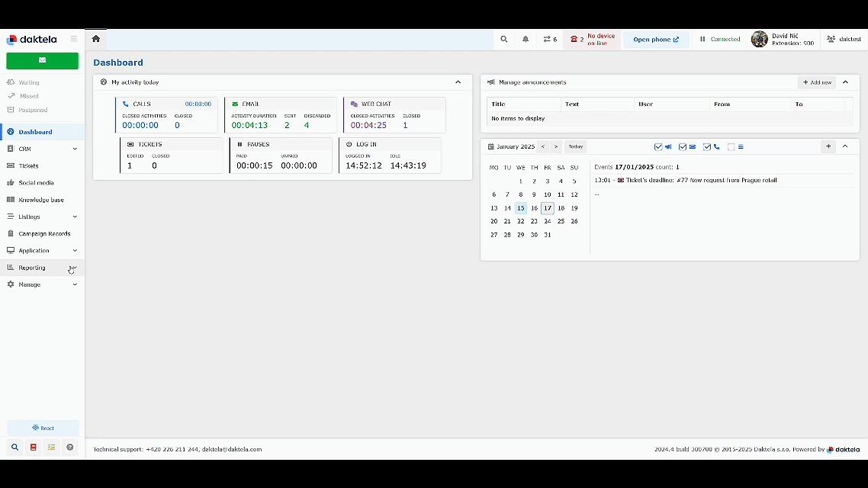Click Add new announcement button
868x488 pixels.
[816, 82]
